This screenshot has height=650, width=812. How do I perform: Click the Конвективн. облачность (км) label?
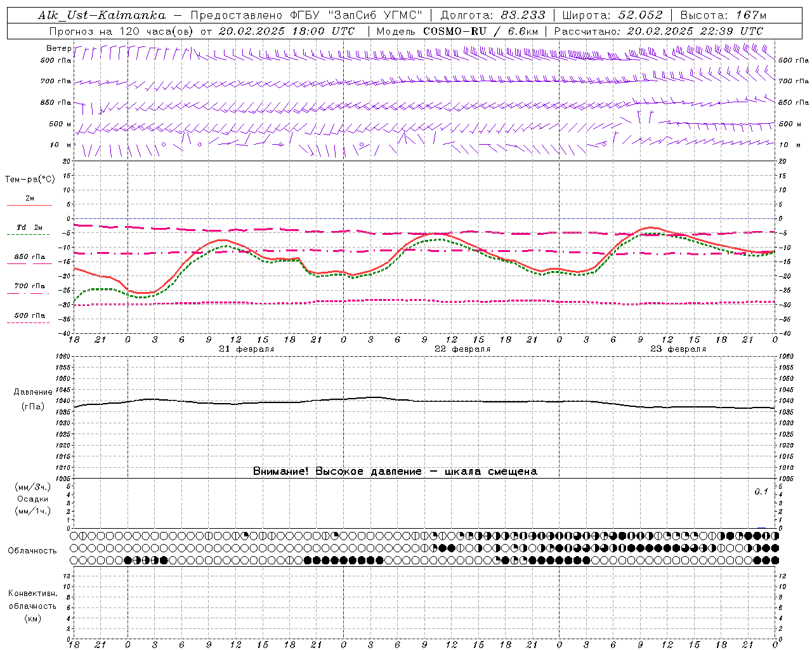pyautogui.click(x=32, y=606)
